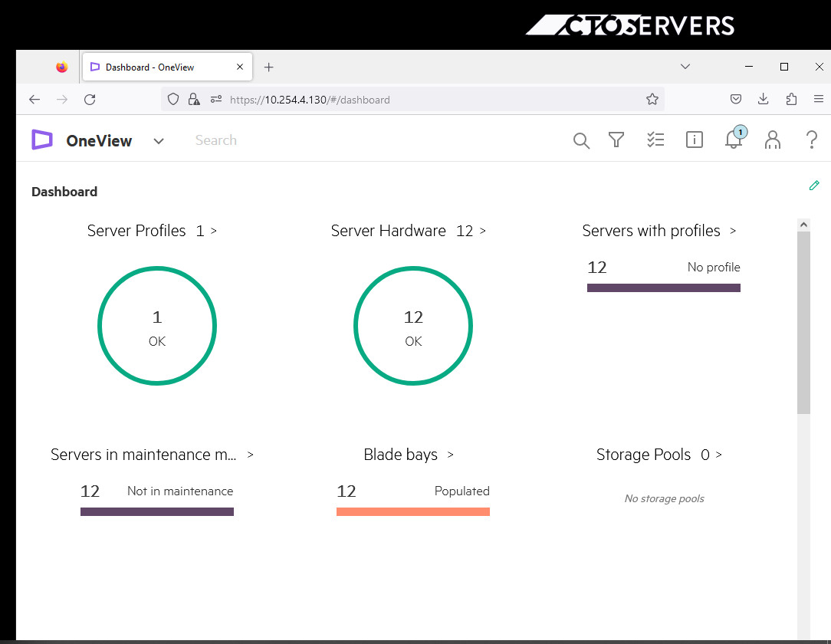This screenshot has height=644, width=831.
Task: Click the Server Hardware 12 OK ring
Action: [413, 325]
